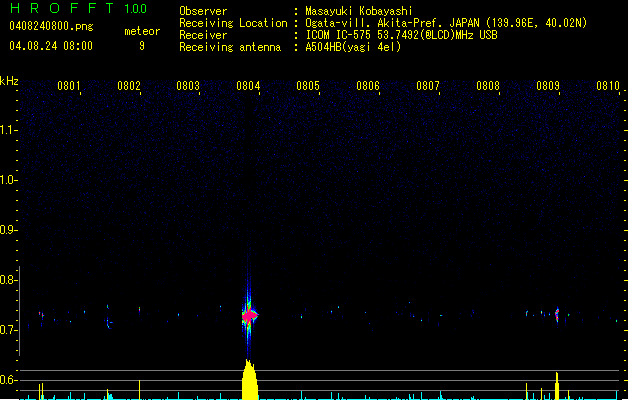Image resolution: width=629 pixels, height=400 pixels.
Task: Click the small magenta echo near 0809
Action: pyautogui.click(x=557, y=314)
